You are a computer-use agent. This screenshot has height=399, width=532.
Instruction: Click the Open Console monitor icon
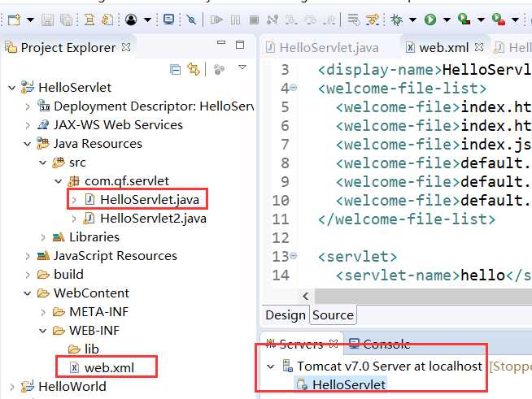(168, 20)
